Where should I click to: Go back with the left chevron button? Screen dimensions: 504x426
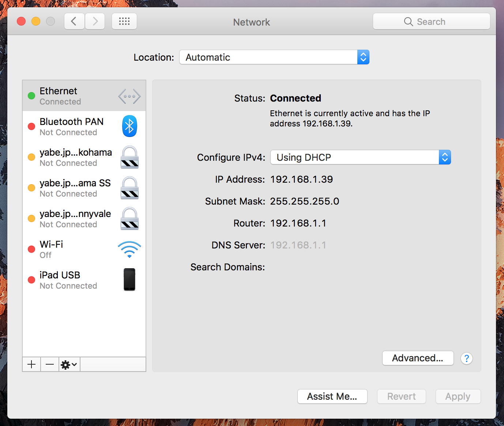tap(74, 21)
